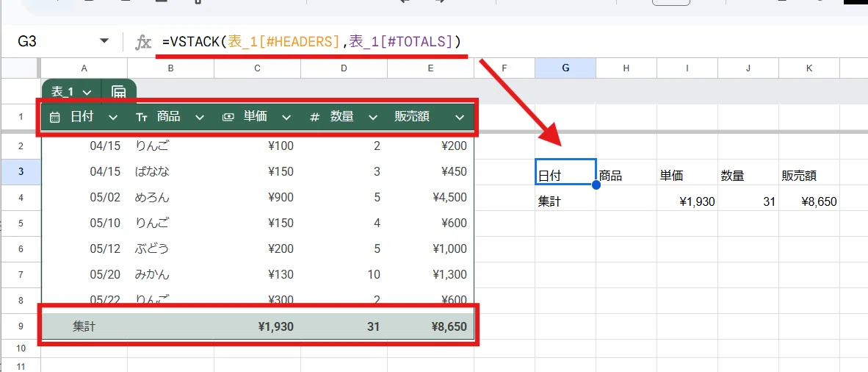
Task: Click the ¥900 unit price cell
Action: 258,197
